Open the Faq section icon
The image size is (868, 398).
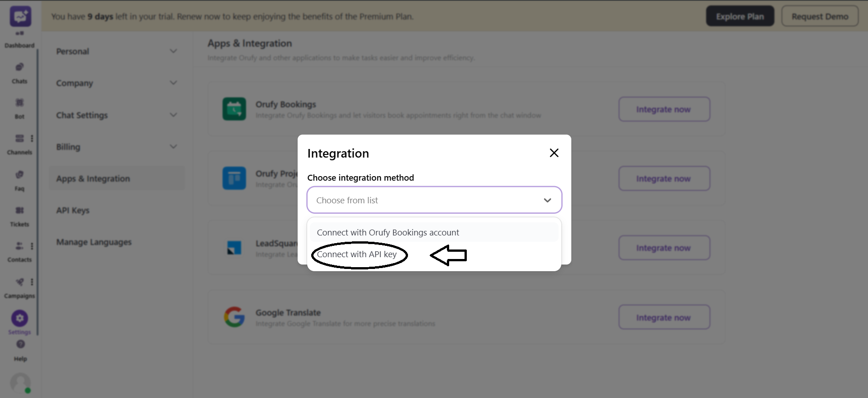coord(19,175)
